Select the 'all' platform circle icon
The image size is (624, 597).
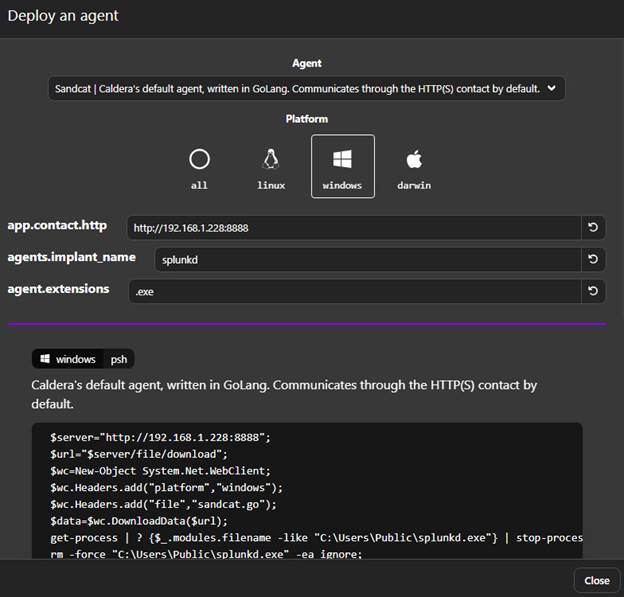[x=199, y=160]
